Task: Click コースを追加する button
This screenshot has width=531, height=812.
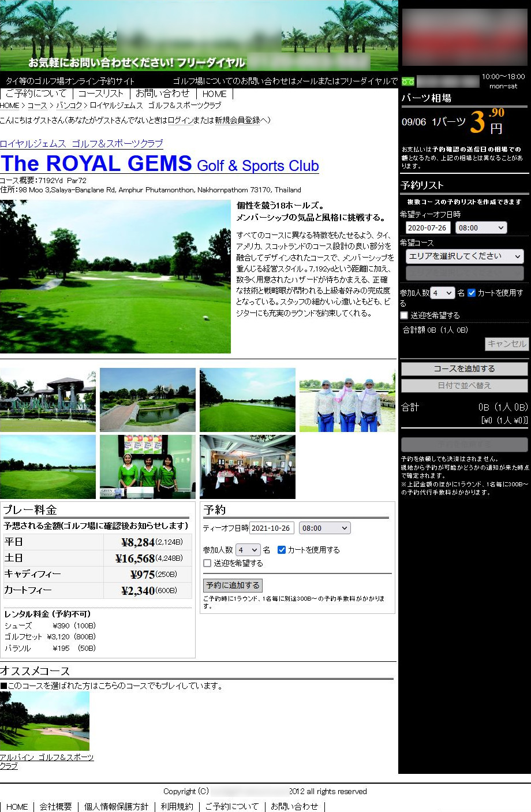Action: (465, 368)
